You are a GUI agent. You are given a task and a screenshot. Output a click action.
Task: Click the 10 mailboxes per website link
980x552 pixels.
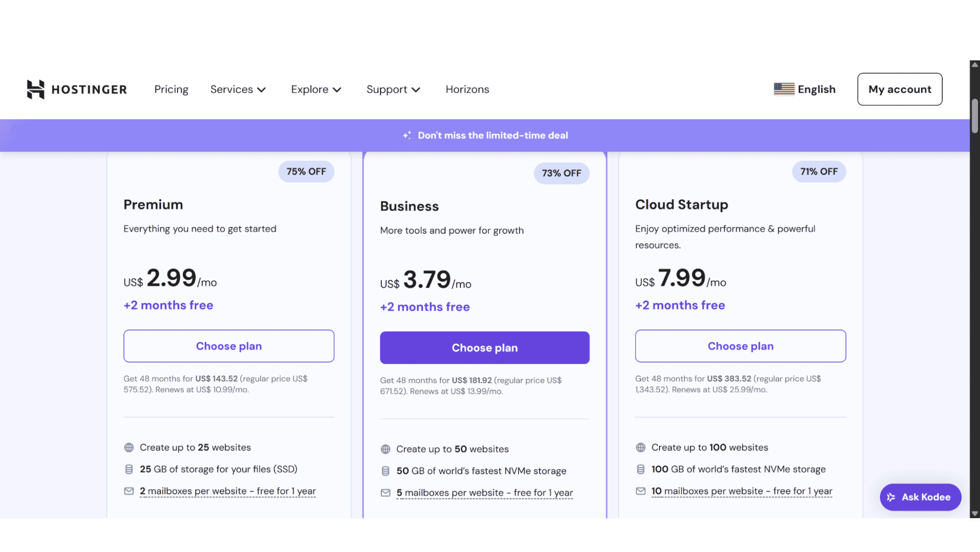coord(742,491)
